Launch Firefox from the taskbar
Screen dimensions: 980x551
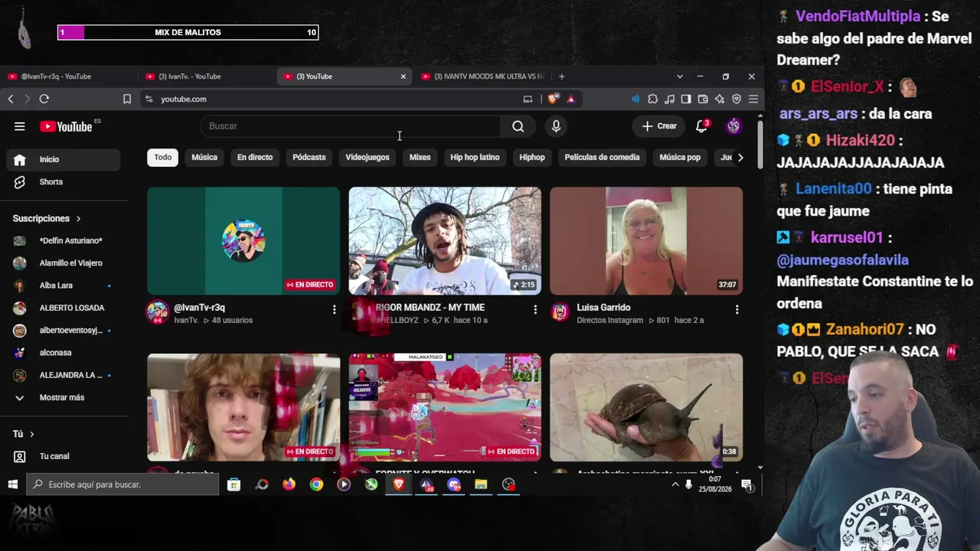pos(289,484)
